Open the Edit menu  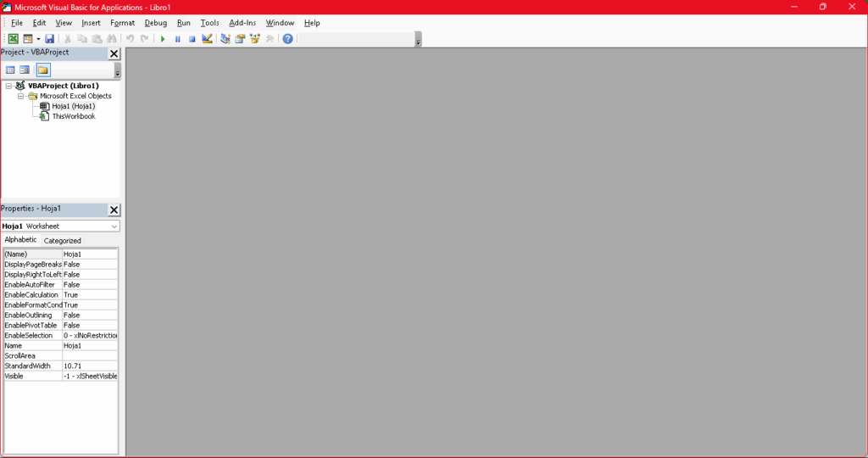coord(39,23)
